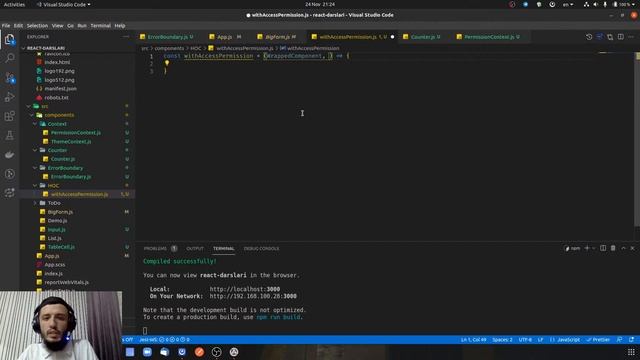Click the editor vertical scrollbar

[637, 139]
